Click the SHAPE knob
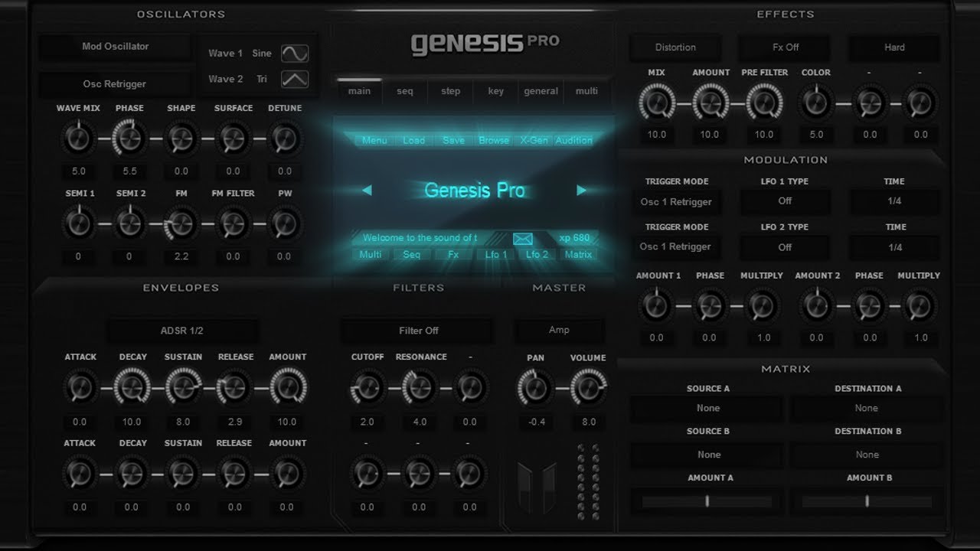 click(x=181, y=139)
